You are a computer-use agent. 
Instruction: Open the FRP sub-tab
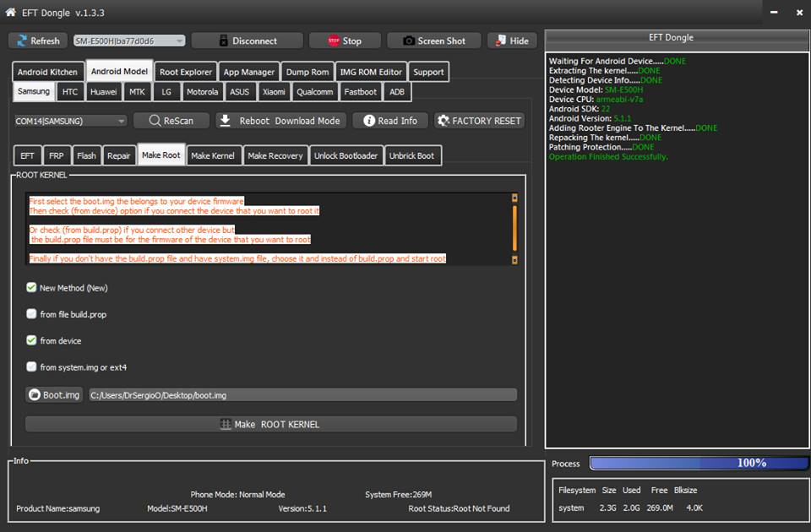coord(57,155)
